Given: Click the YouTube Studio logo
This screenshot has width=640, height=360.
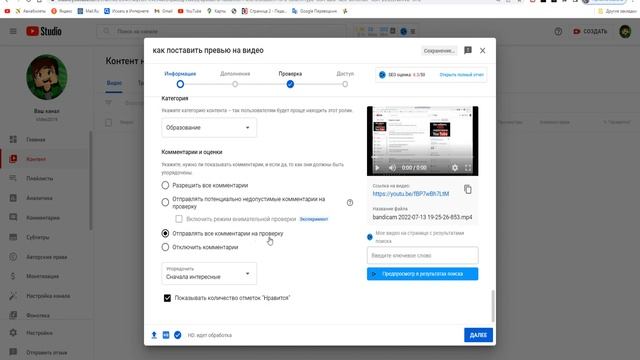Looking at the screenshot, I should pos(44,31).
